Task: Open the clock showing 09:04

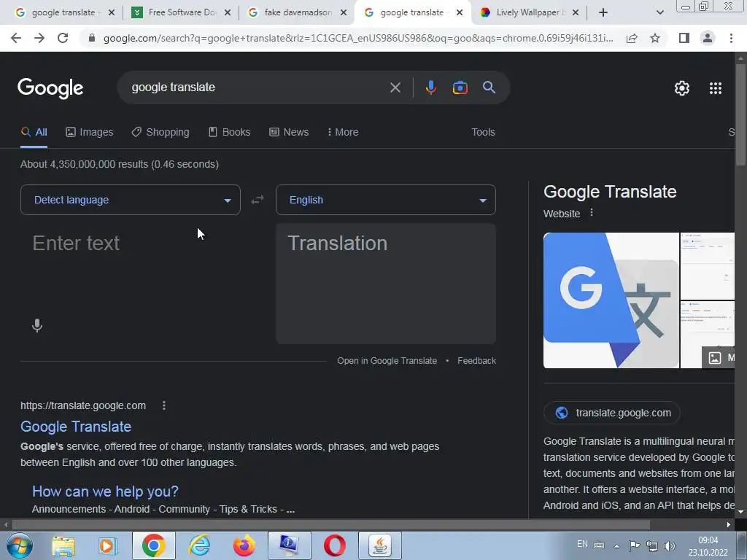Action: click(708, 546)
